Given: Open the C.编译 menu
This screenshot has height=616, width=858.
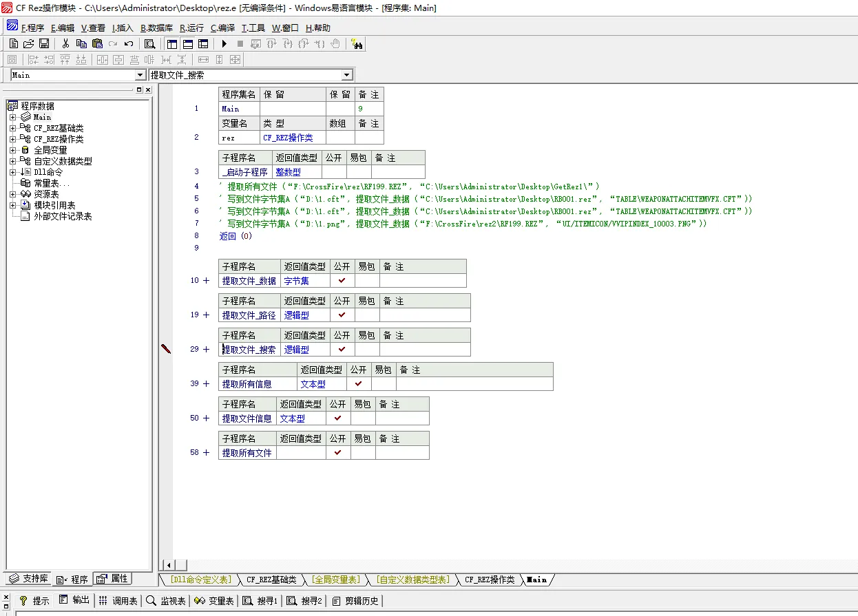Looking at the screenshot, I should [x=222, y=28].
